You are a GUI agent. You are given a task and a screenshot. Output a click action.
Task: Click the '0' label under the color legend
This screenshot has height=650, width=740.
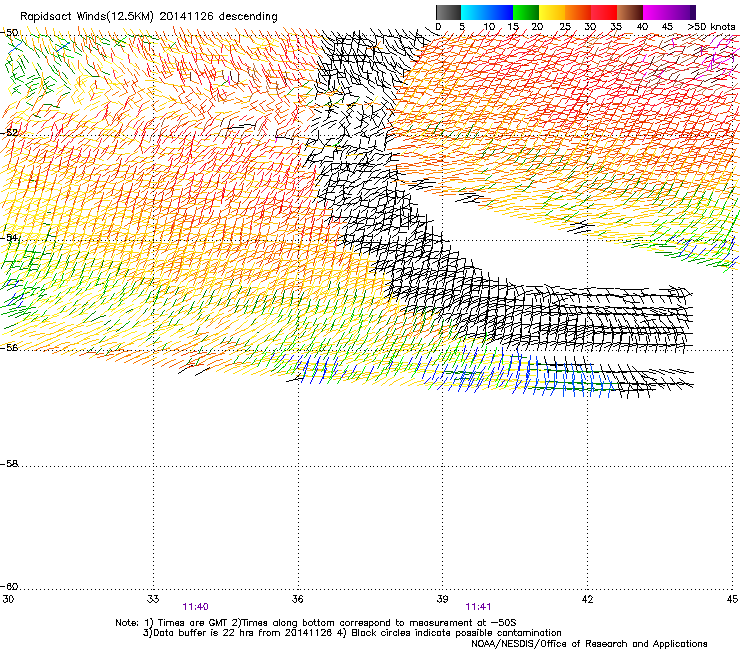[438, 27]
